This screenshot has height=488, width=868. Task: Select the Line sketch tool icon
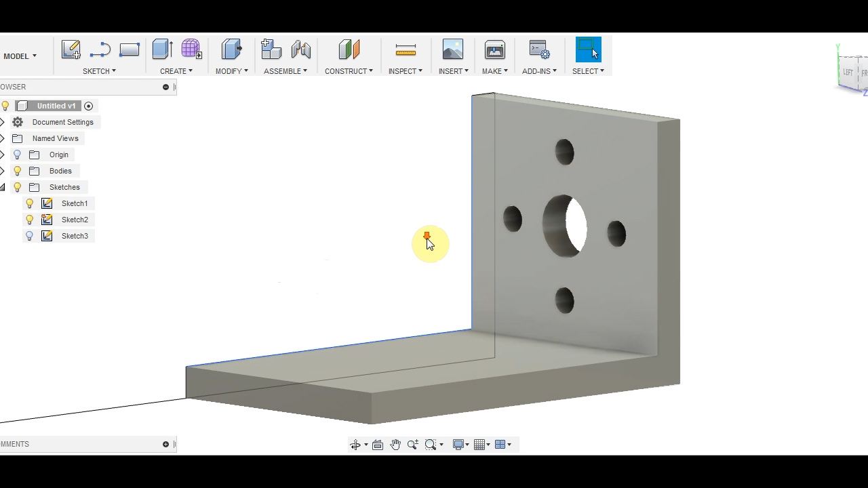pyautogui.click(x=100, y=49)
